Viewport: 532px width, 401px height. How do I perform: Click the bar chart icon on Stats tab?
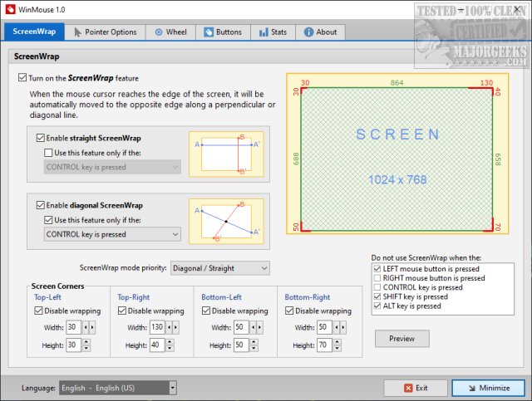pos(264,32)
